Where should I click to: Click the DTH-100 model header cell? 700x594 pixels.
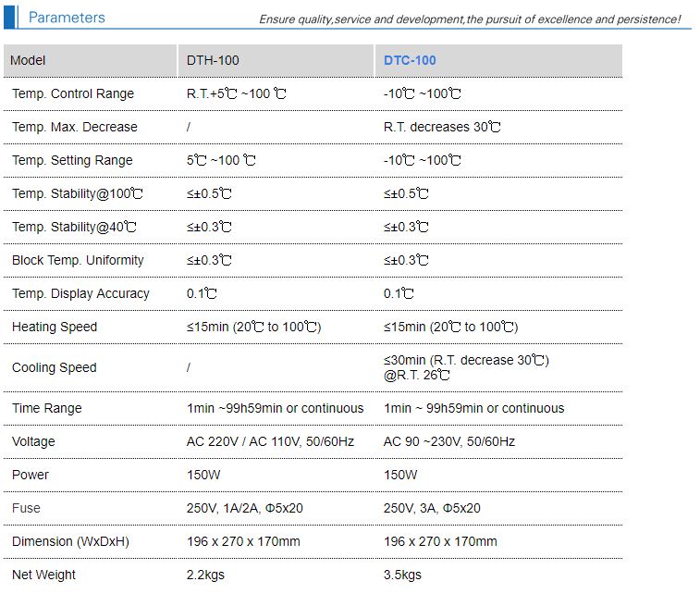(276, 60)
